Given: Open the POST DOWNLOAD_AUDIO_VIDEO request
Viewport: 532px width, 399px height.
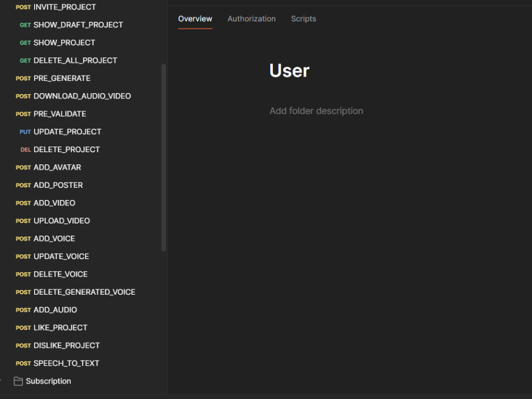Looking at the screenshot, I should (73, 96).
